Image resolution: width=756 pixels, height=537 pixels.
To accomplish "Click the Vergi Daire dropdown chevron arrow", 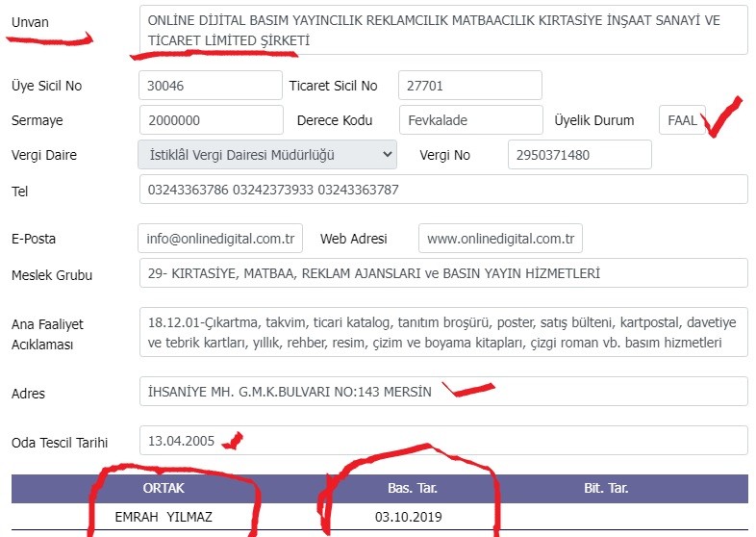I will pyautogui.click(x=387, y=155).
